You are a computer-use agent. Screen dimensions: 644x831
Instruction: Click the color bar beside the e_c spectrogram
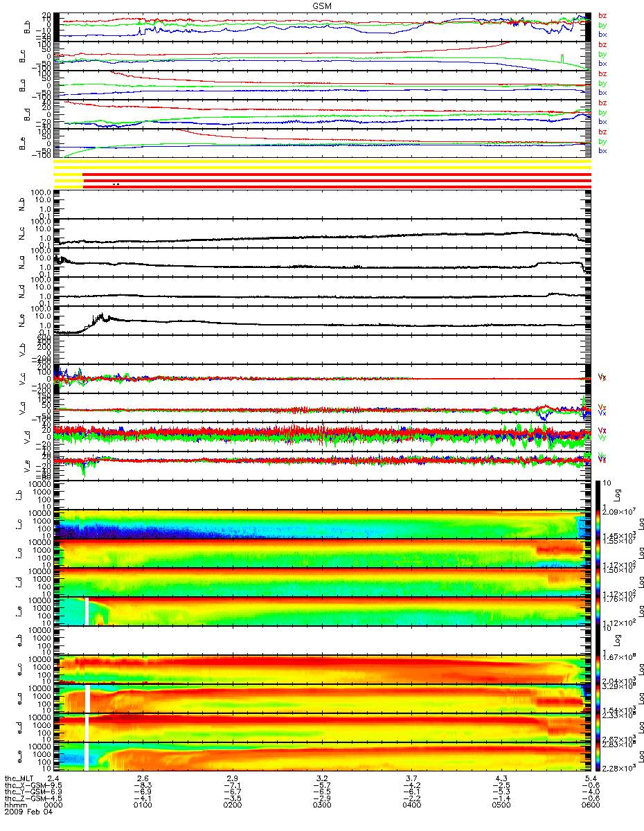[x=596, y=670]
